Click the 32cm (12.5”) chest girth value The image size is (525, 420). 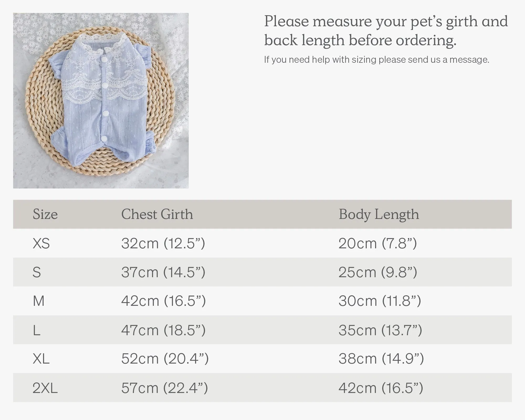tap(163, 244)
